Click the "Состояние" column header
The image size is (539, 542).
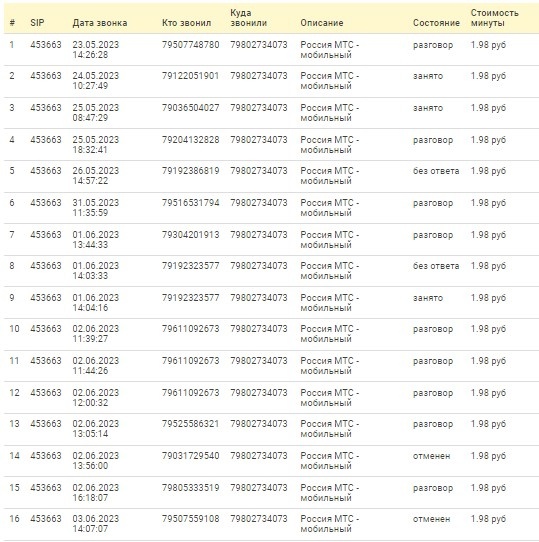pyautogui.click(x=436, y=23)
